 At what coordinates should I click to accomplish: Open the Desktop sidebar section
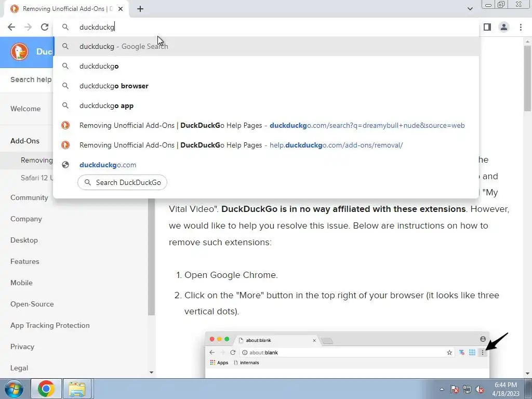coord(24,240)
